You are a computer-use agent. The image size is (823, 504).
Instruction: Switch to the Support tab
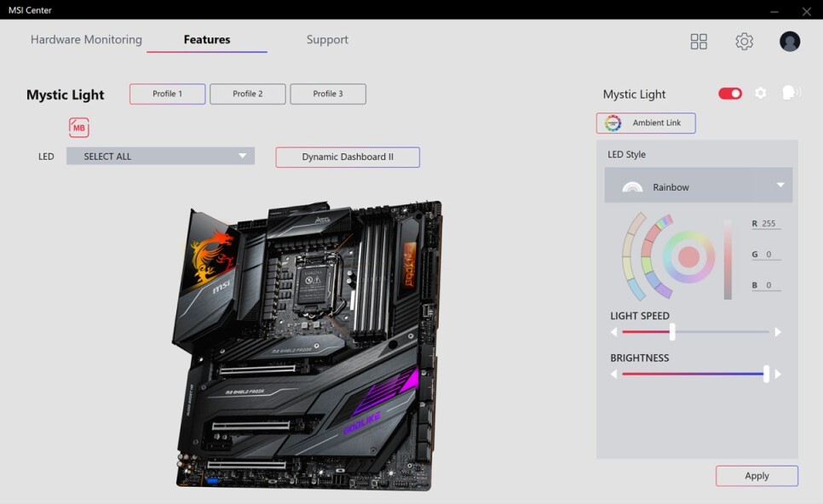click(x=327, y=40)
